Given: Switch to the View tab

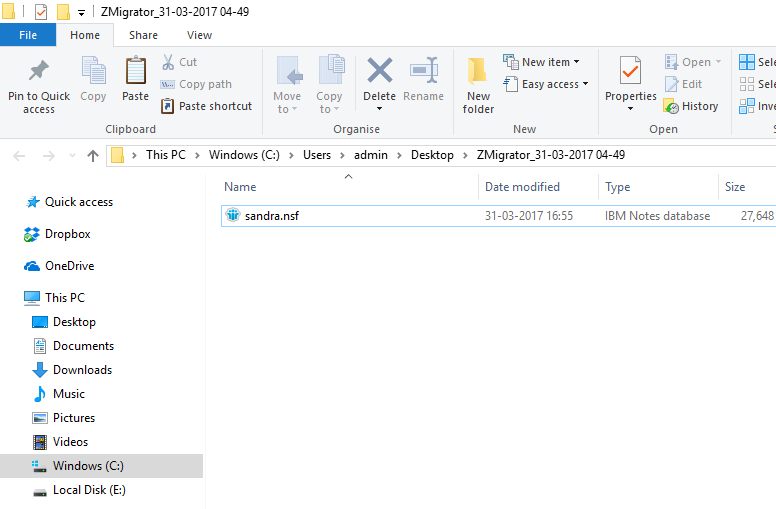Looking at the screenshot, I should tap(199, 35).
